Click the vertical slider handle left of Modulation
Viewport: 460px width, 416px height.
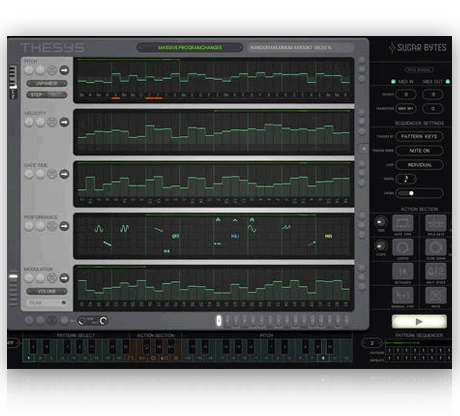click(13, 276)
